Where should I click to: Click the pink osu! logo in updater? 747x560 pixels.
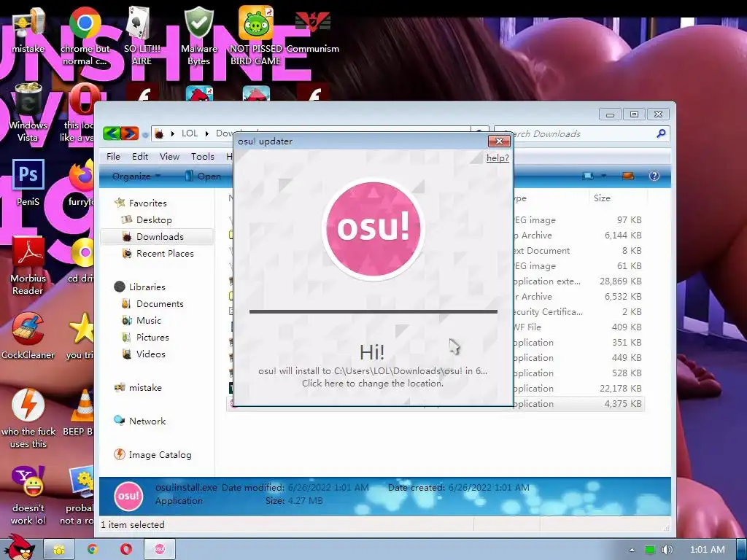tap(373, 228)
